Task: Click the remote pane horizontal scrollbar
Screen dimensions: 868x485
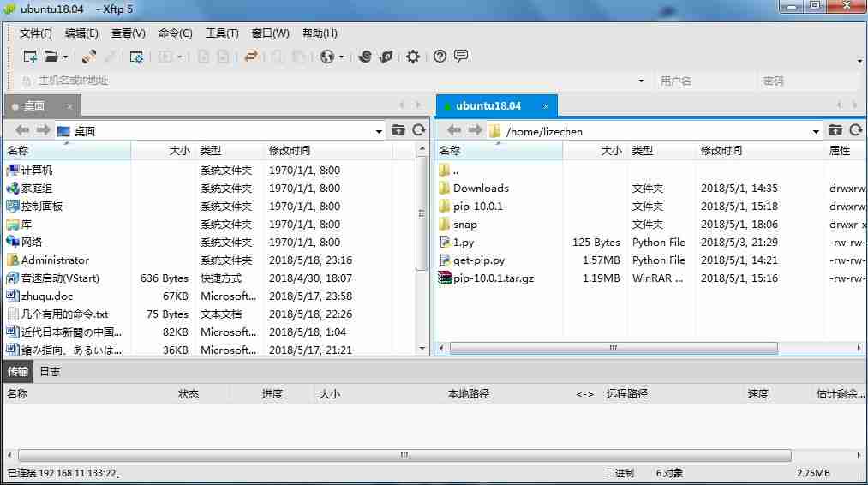Action: click(614, 348)
